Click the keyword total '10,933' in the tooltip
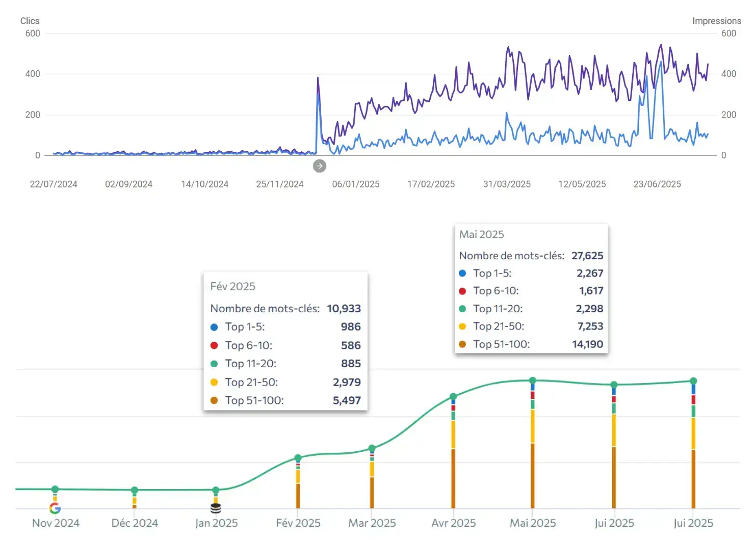 [x=344, y=309]
